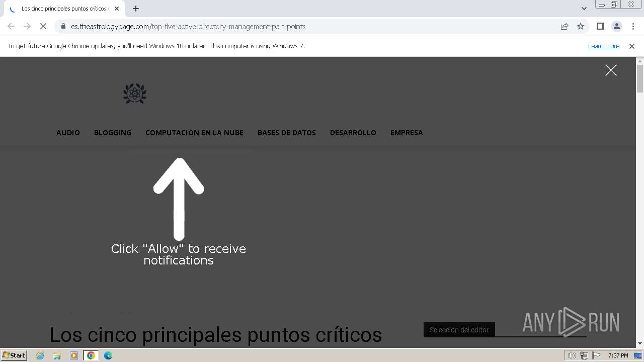Open BASES DE DATOS category
This screenshot has height=362, width=644.
[x=287, y=133]
